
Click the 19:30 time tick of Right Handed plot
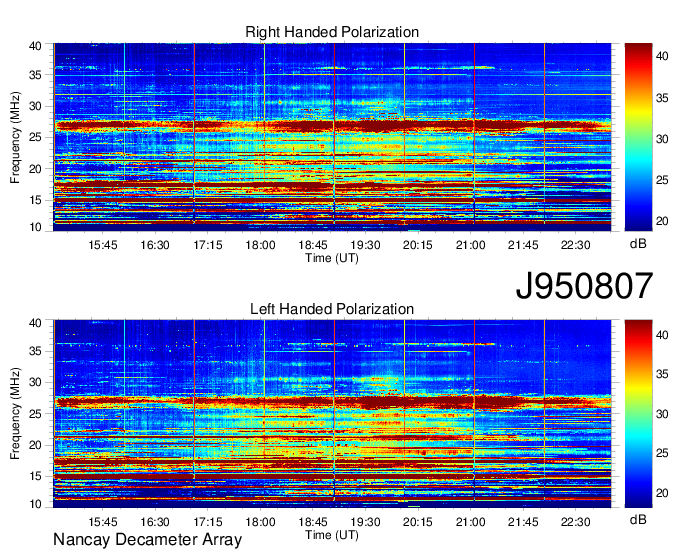365,245
